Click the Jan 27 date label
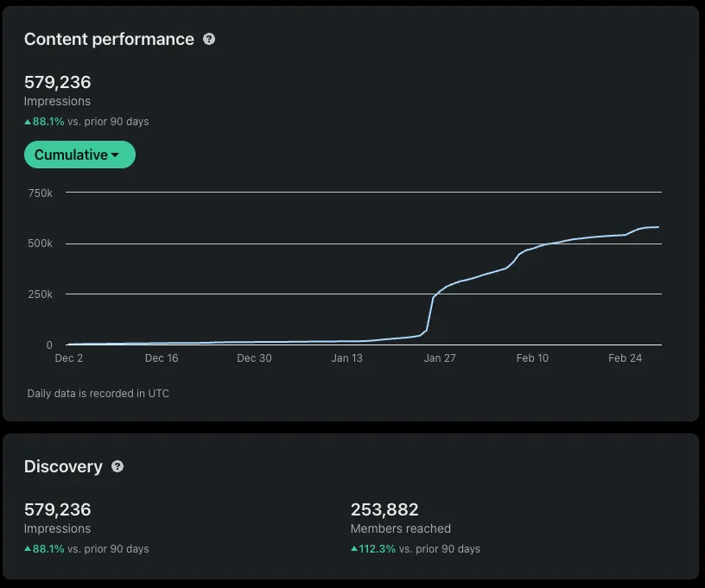 tap(440, 358)
